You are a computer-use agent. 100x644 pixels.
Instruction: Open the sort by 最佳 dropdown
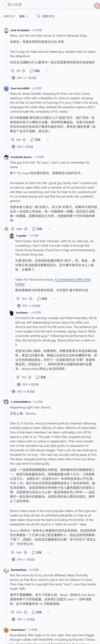coord(24,16)
